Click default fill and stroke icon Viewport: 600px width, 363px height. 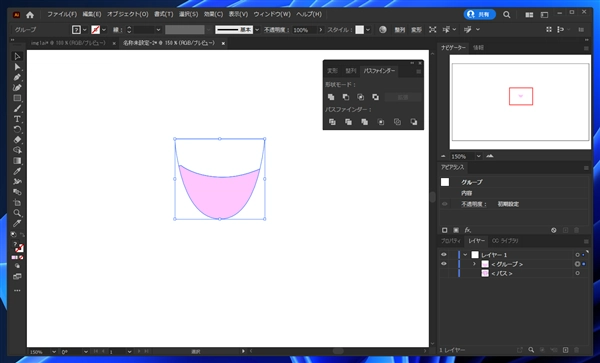13,234
